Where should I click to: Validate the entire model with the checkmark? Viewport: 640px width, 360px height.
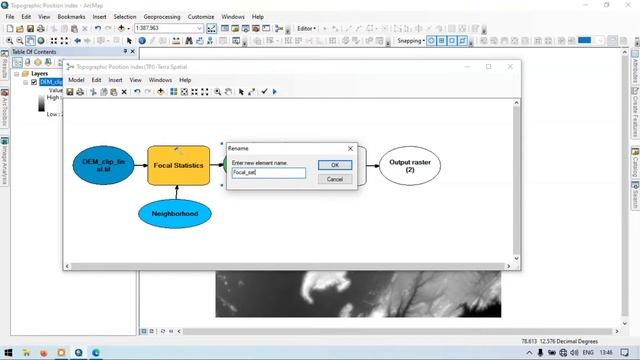(x=264, y=92)
